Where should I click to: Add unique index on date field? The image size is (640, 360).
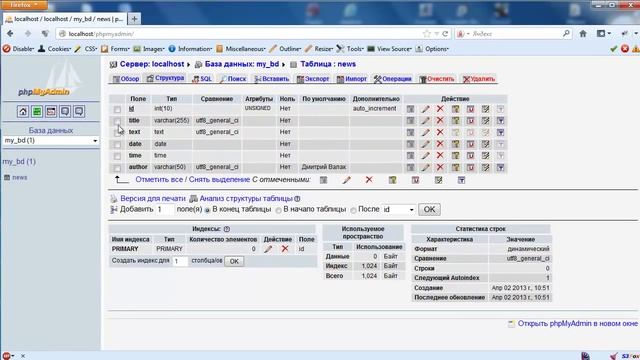click(x=470, y=144)
